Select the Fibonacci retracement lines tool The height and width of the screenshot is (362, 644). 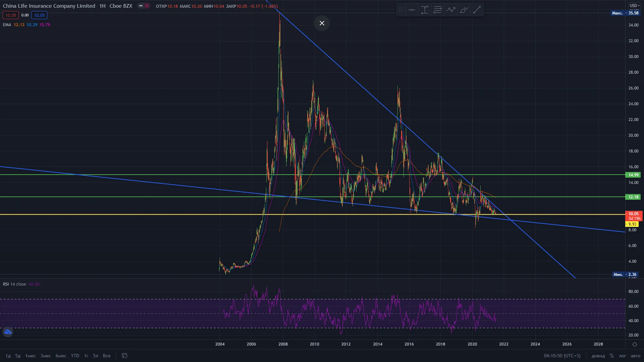click(438, 10)
